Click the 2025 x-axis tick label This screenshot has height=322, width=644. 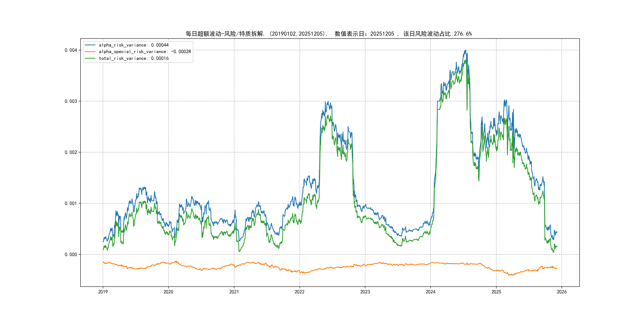pyautogui.click(x=496, y=292)
